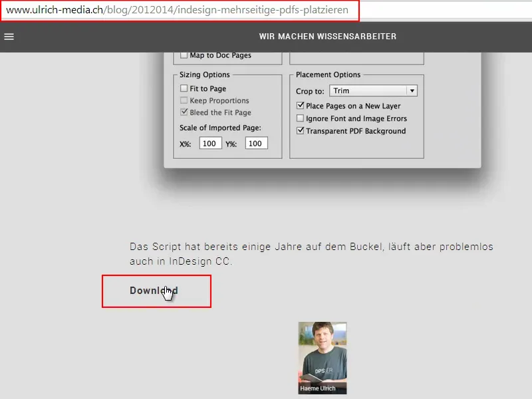Click the 'Scale of Imported Page:' label
The image size is (532, 399).
pos(221,128)
